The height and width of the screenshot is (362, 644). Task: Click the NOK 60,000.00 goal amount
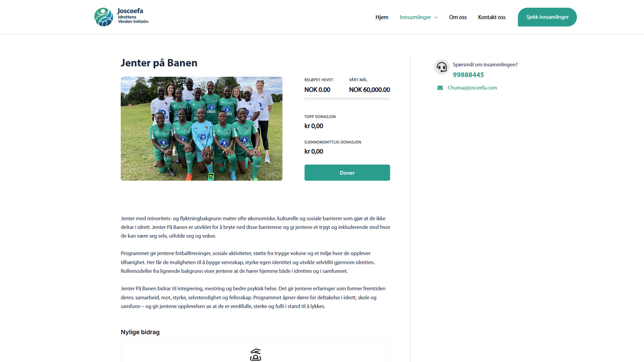click(x=369, y=90)
